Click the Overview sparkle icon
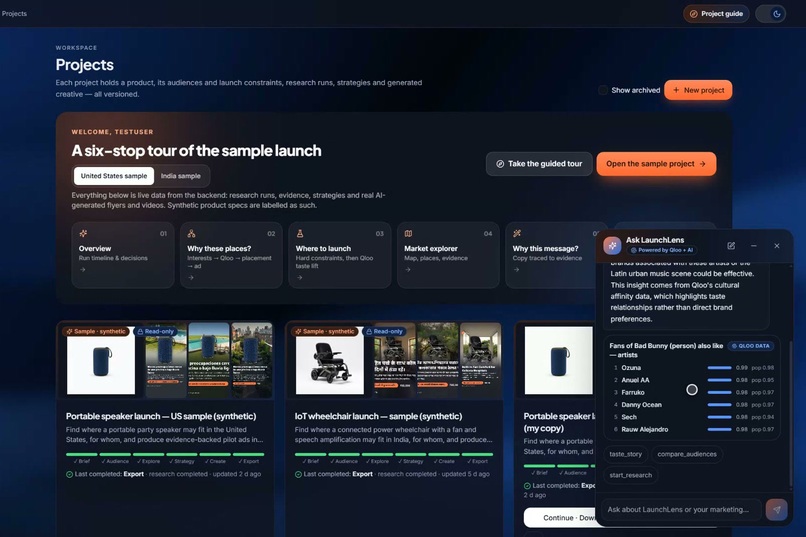Viewport: 806px width, 537px height. [83, 233]
